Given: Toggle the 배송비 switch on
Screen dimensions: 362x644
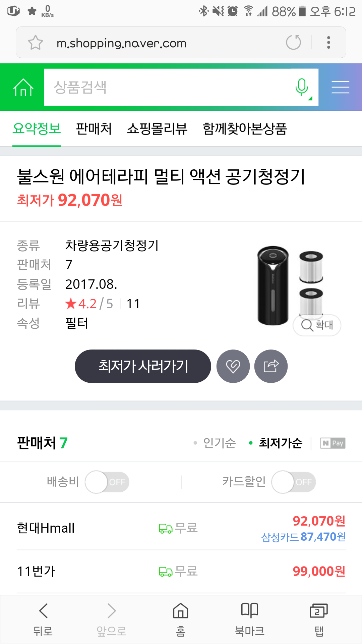Looking at the screenshot, I should click(107, 482).
